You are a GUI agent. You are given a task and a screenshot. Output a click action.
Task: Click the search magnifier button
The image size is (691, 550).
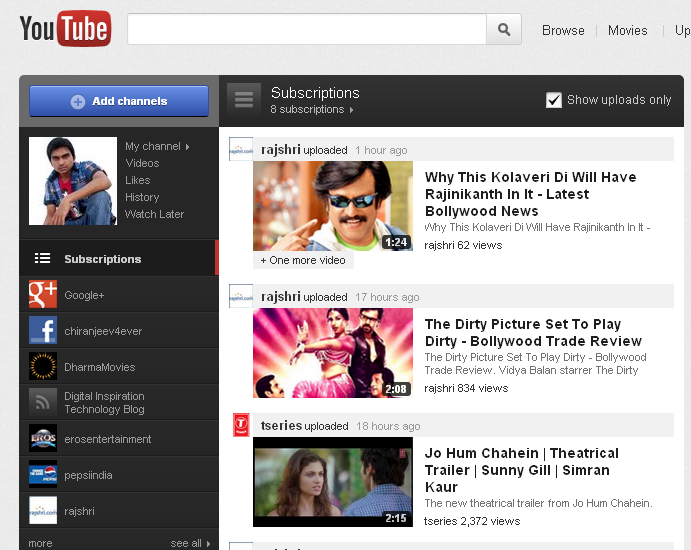504,29
